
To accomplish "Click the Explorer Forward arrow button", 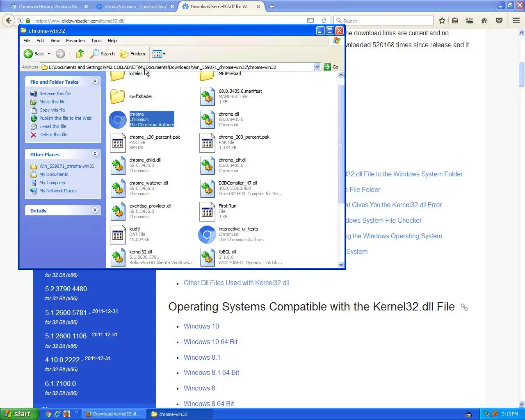I will pos(60,54).
